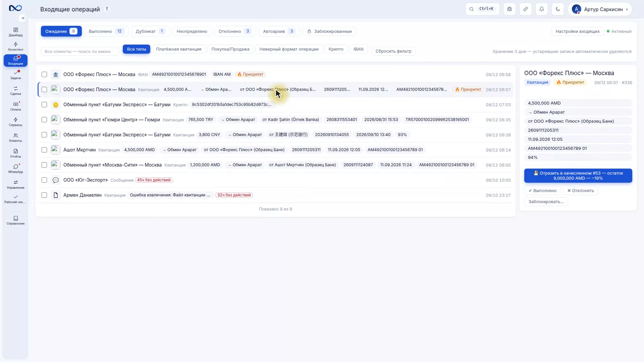Screen dimensions: 644x362
Task: Open the Артур Саркисян user dropdown
Action: pyautogui.click(x=600, y=9)
